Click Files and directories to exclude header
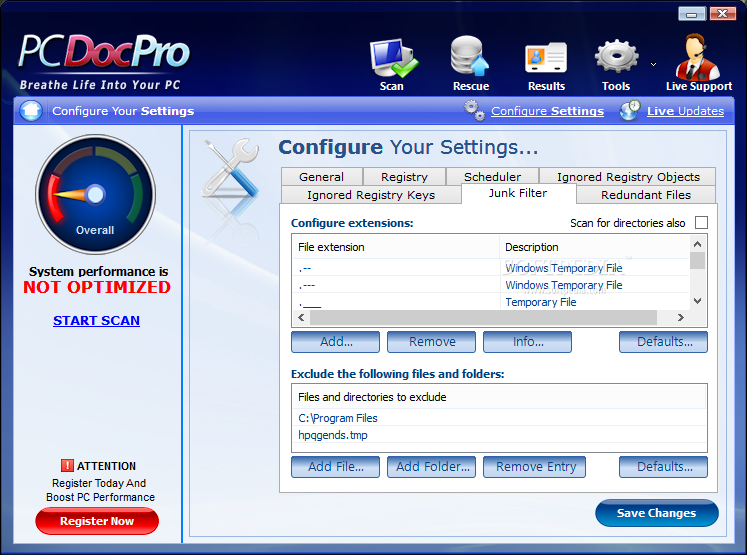 (x=499, y=397)
